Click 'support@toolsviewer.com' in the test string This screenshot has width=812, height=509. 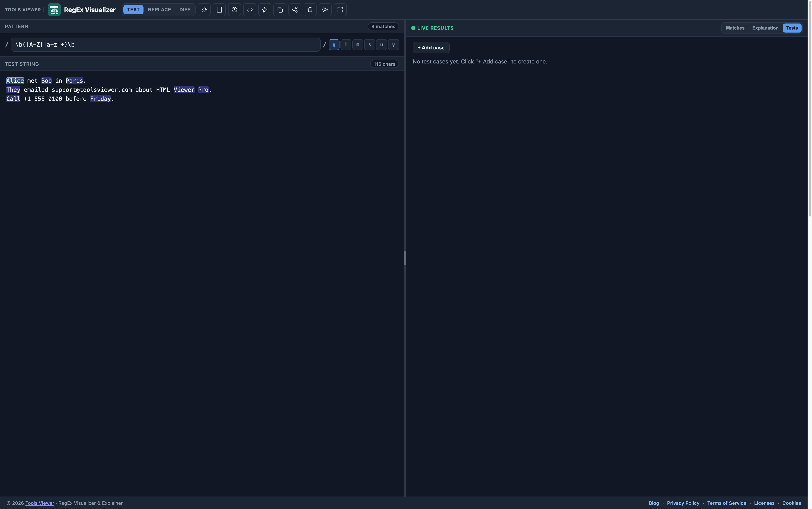92,90
